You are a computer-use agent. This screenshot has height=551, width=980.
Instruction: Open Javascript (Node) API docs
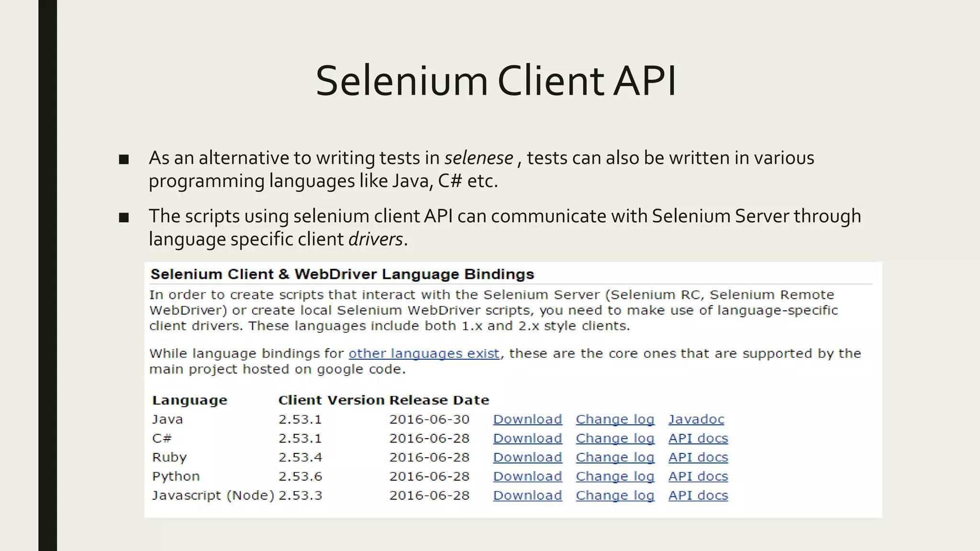[698, 496]
